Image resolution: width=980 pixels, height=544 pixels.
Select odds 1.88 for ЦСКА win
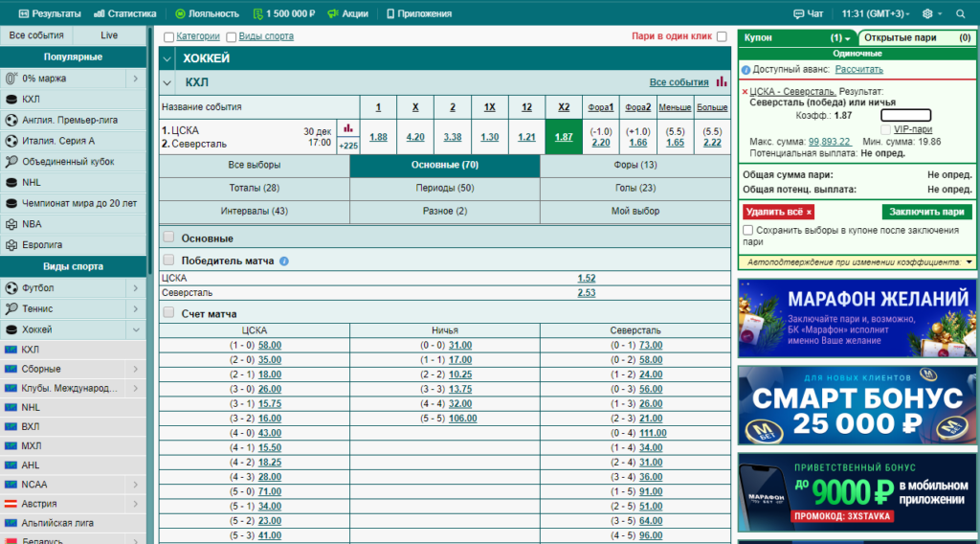pos(378,137)
